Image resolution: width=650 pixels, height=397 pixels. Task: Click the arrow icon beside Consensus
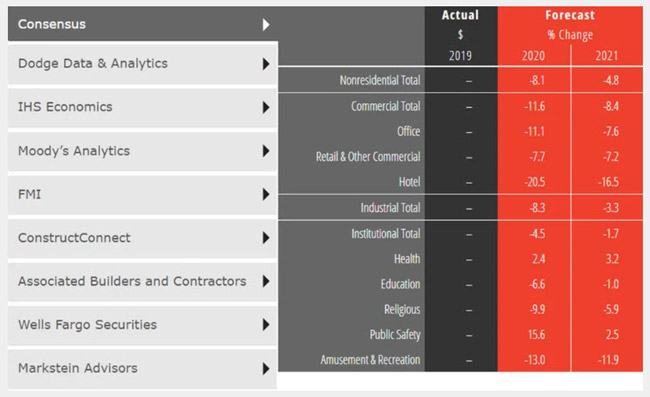[266, 24]
